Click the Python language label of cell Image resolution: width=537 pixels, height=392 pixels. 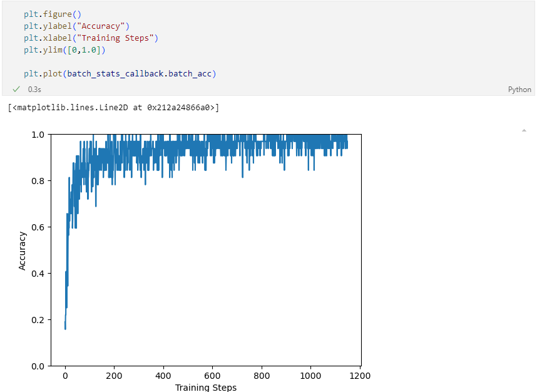(x=519, y=90)
